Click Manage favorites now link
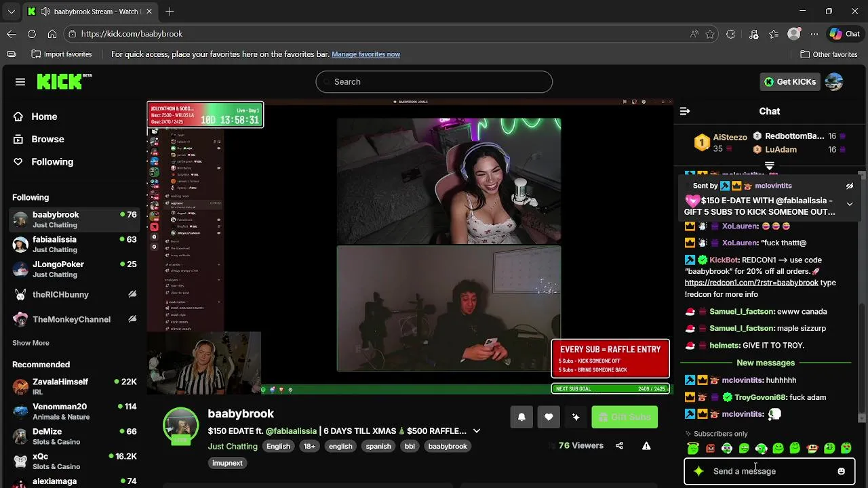868x488 pixels. point(366,54)
